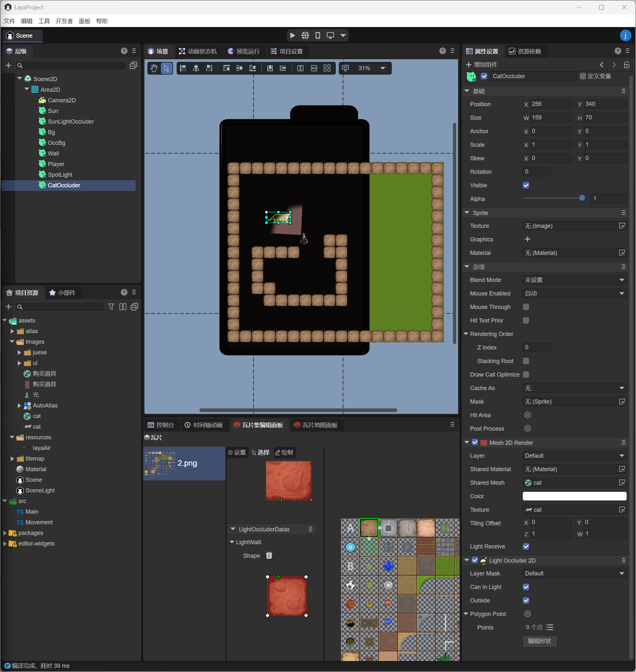The image size is (636, 672).
Task: Click the filter icon in project assets
Action: tap(111, 307)
